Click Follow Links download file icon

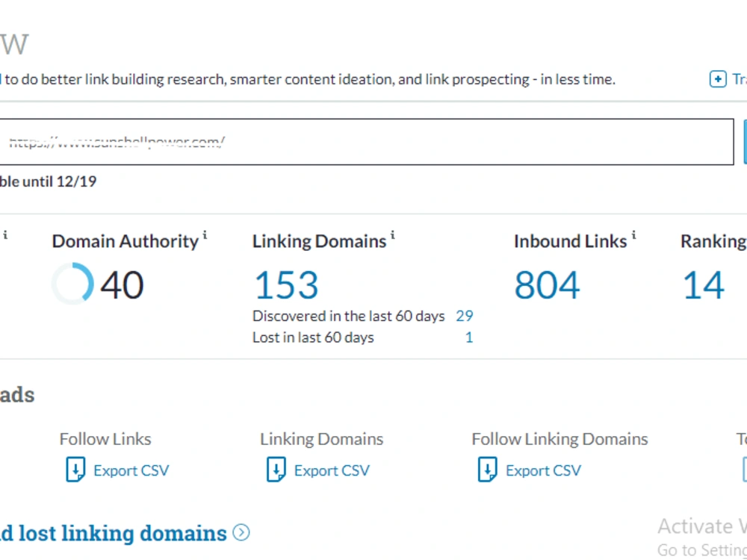pyautogui.click(x=75, y=470)
